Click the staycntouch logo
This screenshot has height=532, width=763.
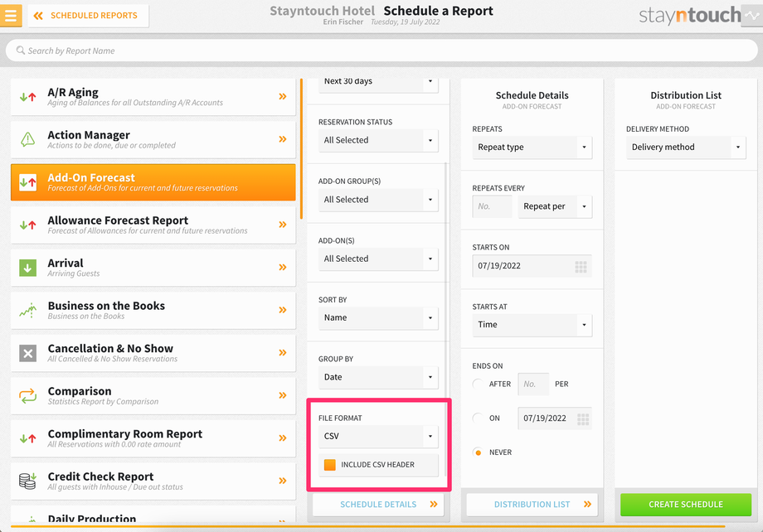tap(689, 16)
